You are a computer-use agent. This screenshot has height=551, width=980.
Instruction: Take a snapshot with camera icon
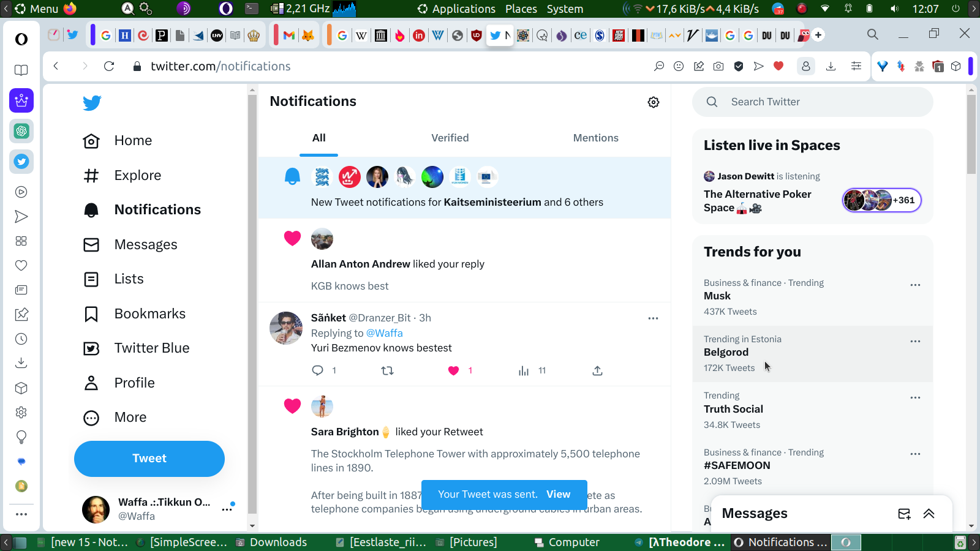pos(718,66)
